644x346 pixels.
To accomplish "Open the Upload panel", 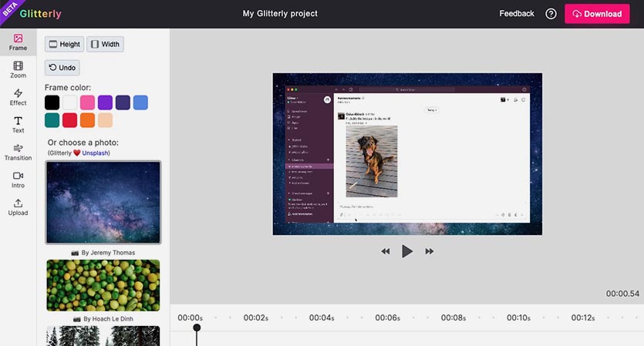I will (18, 207).
